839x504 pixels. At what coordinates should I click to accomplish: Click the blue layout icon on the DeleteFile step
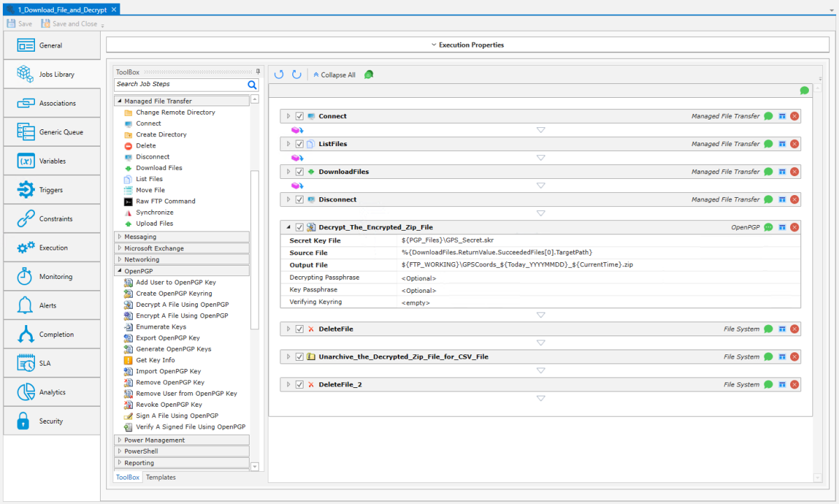point(782,329)
